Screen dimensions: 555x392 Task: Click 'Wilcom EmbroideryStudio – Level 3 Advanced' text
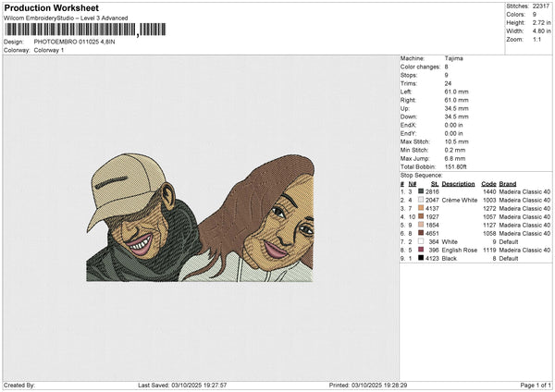coord(66,18)
